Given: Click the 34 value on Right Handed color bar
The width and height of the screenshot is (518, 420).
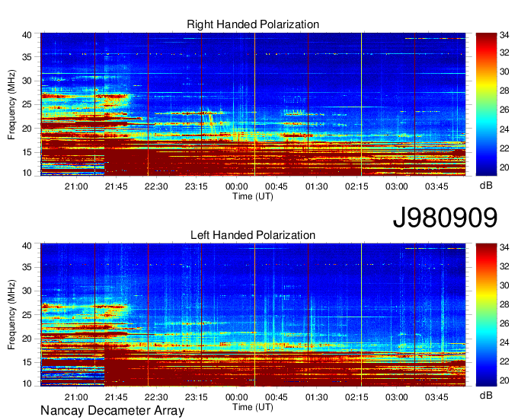Looking at the screenshot, I should click(504, 35).
